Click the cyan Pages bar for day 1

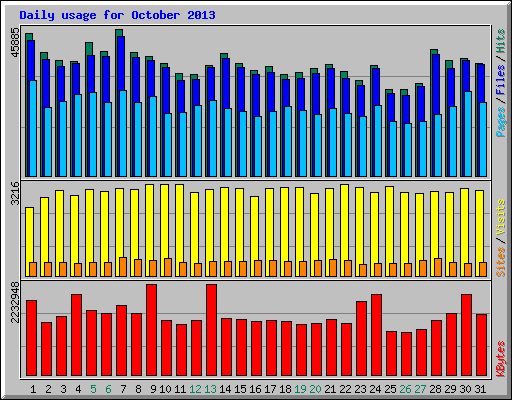click(x=33, y=128)
